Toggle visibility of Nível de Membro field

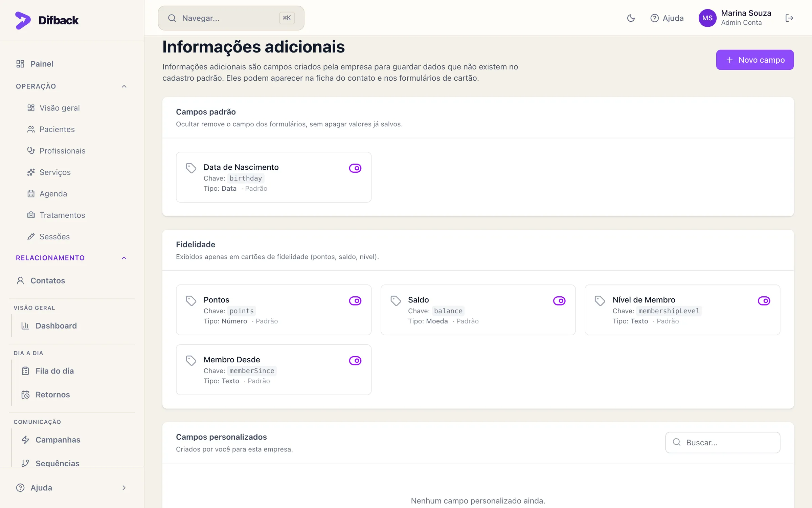pos(764,301)
